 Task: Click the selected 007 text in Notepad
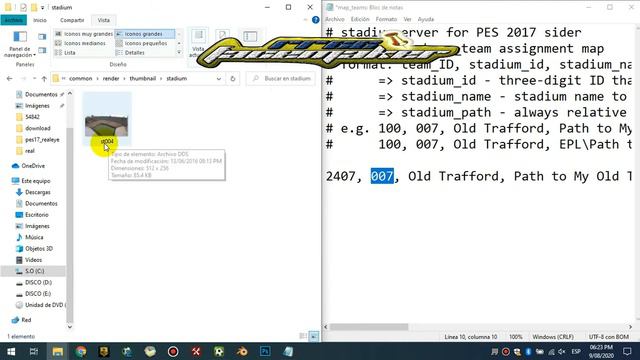(382, 176)
